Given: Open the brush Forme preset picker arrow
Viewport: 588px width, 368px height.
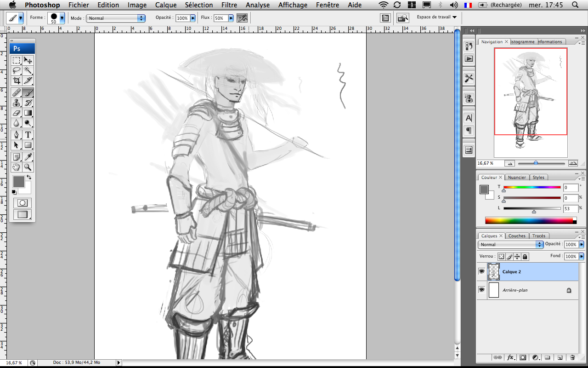Looking at the screenshot, I should tap(62, 18).
